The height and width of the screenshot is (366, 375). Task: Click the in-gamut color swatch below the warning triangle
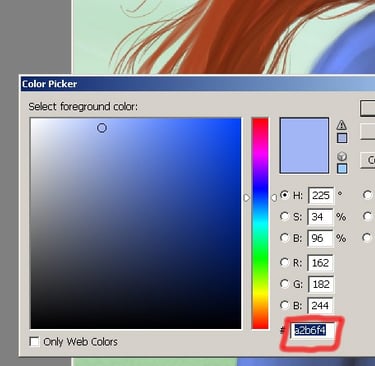pos(342,138)
